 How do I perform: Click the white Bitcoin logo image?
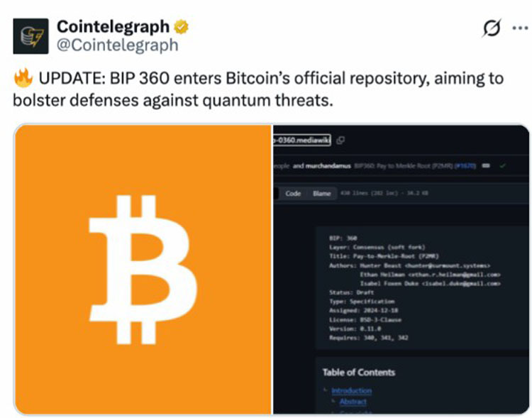click(x=143, y=270)
